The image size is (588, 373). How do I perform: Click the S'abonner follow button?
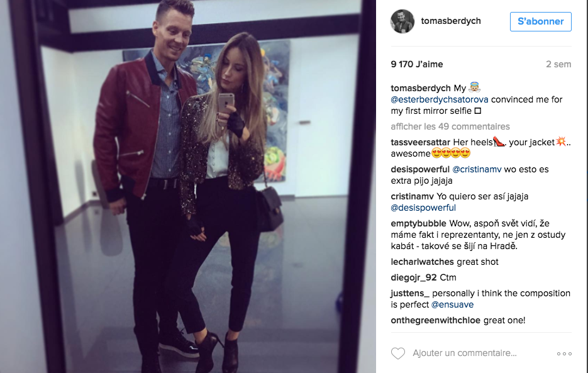pos(540,21)
